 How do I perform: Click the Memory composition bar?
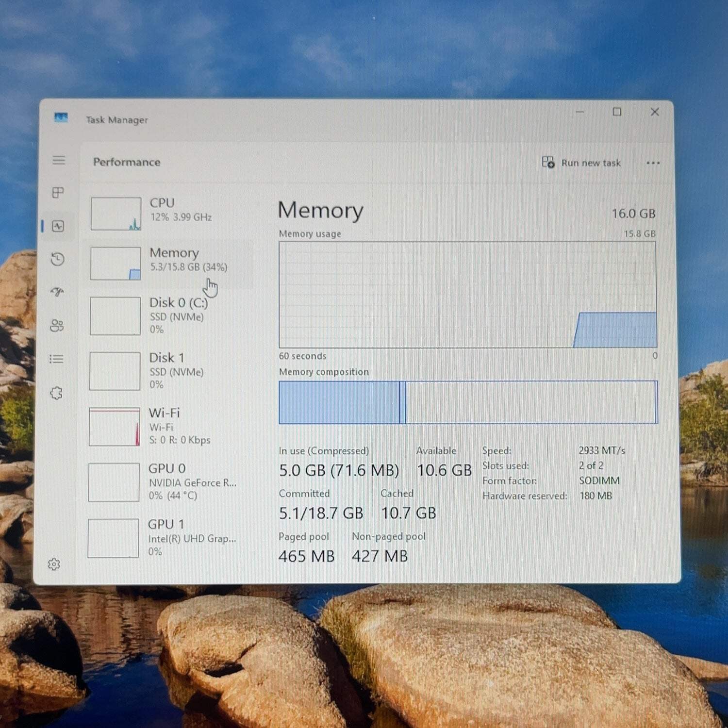coord(468,402)
